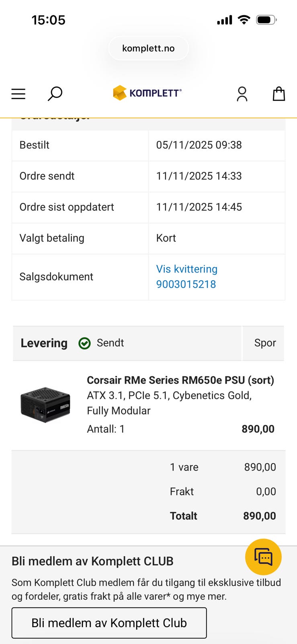This screenshot has height=644, width=297.
Task: Open the shopping bag cart
Action: tap(279, 94)
